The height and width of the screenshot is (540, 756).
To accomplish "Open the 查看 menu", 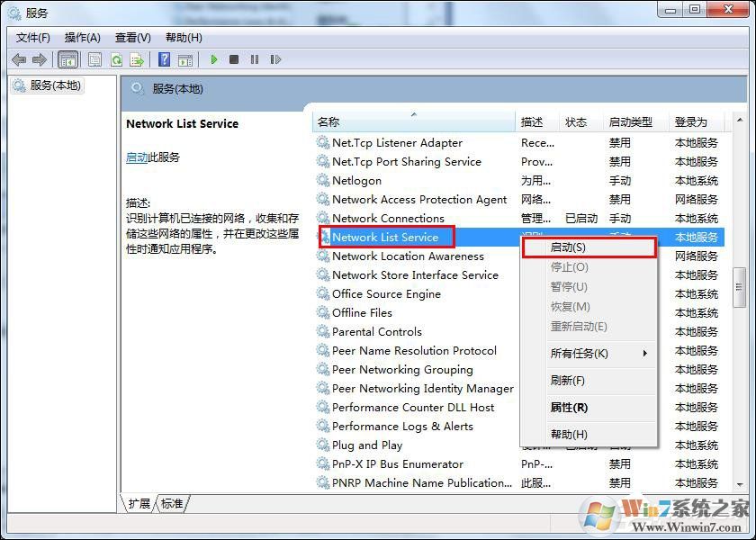I will coord(131,37).
